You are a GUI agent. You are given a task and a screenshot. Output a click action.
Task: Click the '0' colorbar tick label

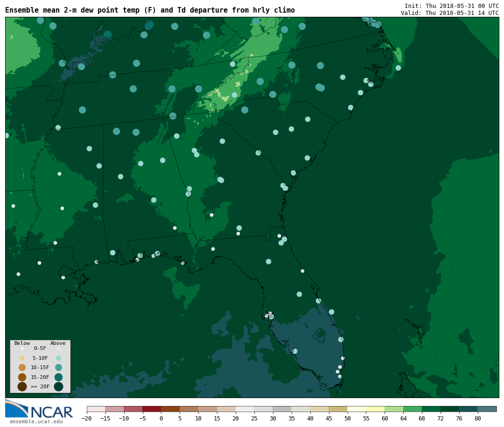[x=161, y=418]
